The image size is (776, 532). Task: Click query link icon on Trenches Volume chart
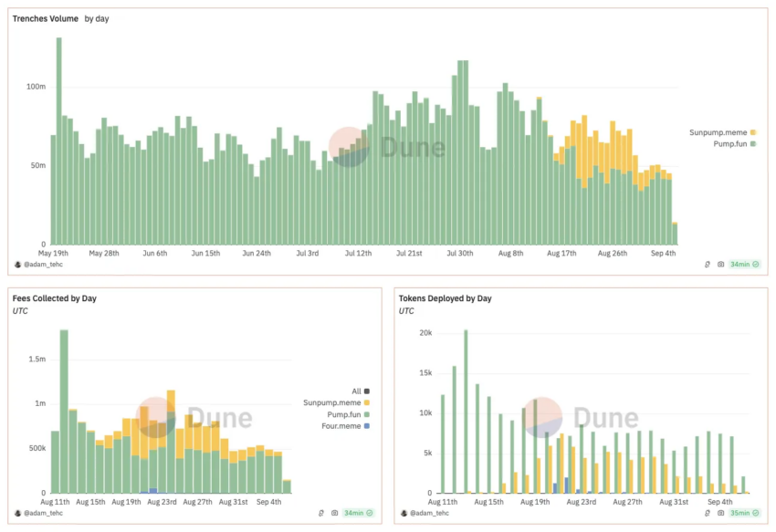pos(708,265)
